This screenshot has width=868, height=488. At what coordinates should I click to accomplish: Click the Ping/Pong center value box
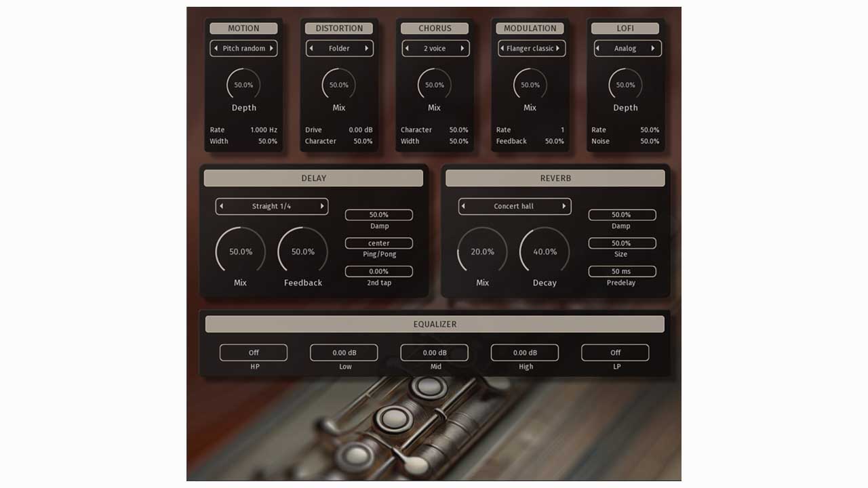pyautogui.click(x=379, y=243)
